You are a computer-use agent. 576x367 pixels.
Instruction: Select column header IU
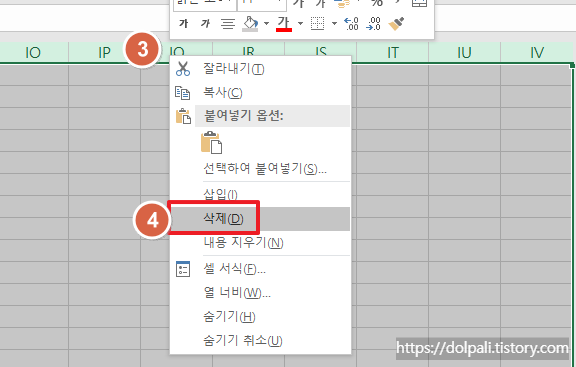pos(464,53)
